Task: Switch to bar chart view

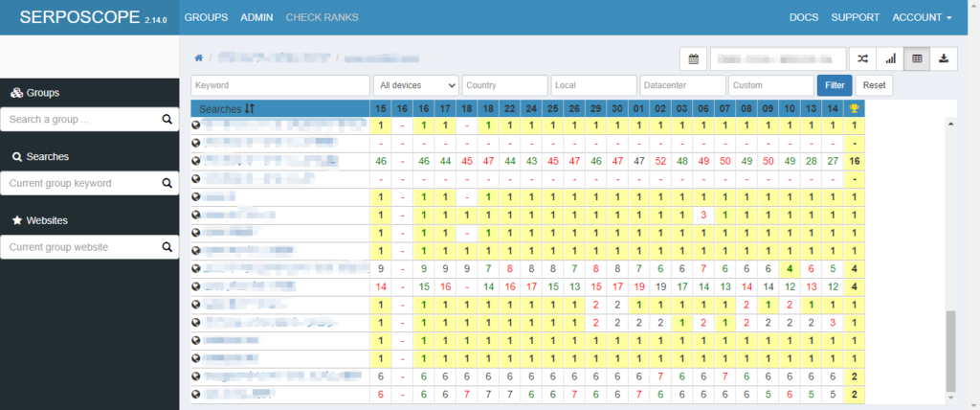Action: click(889, 59)
